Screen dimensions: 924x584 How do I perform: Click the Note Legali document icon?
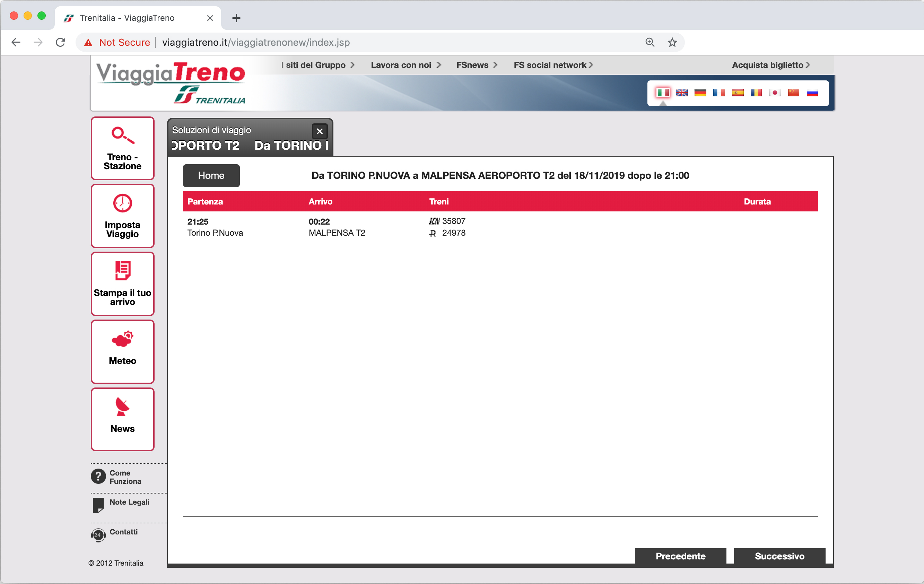[98, 505]
